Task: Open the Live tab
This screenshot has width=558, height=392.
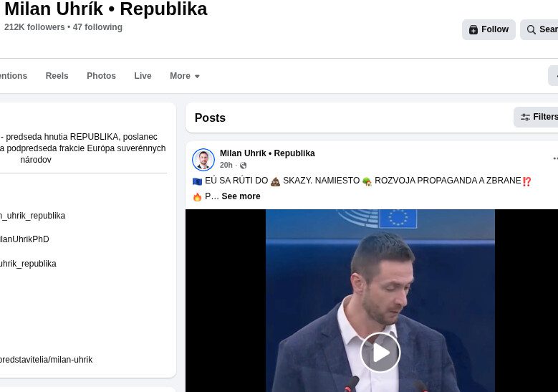Action: pyautogui.click(x=143, y=76)
